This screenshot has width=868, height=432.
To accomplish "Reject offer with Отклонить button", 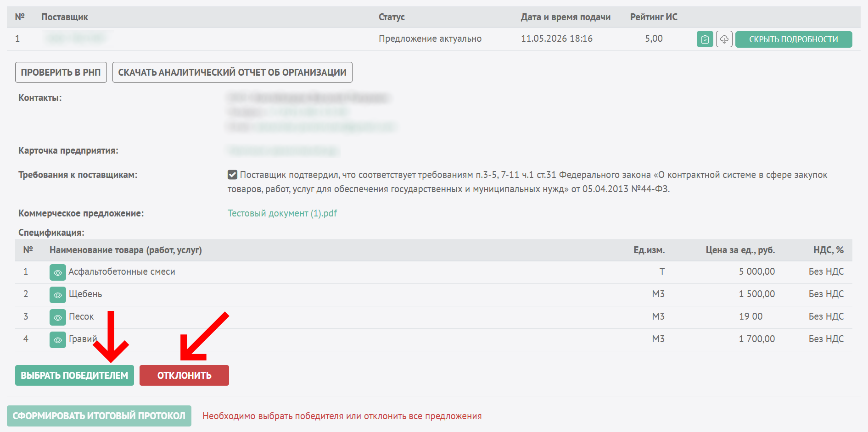I will point(184,376).
